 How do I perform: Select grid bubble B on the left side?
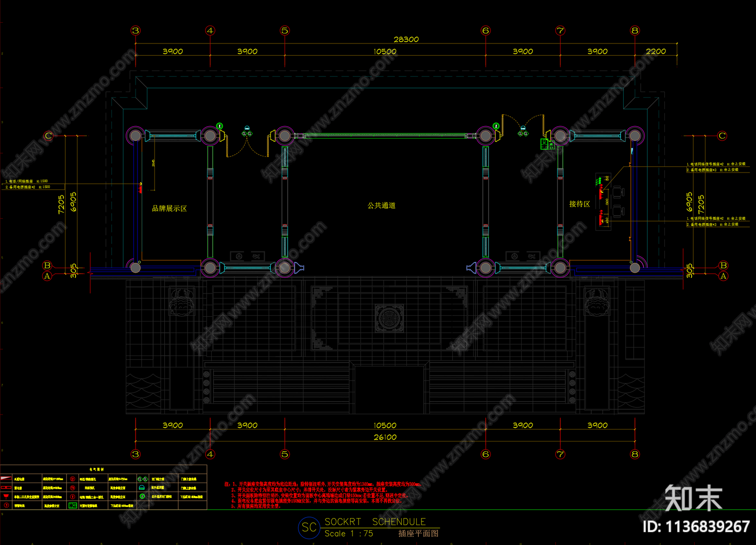click(47, 266)
